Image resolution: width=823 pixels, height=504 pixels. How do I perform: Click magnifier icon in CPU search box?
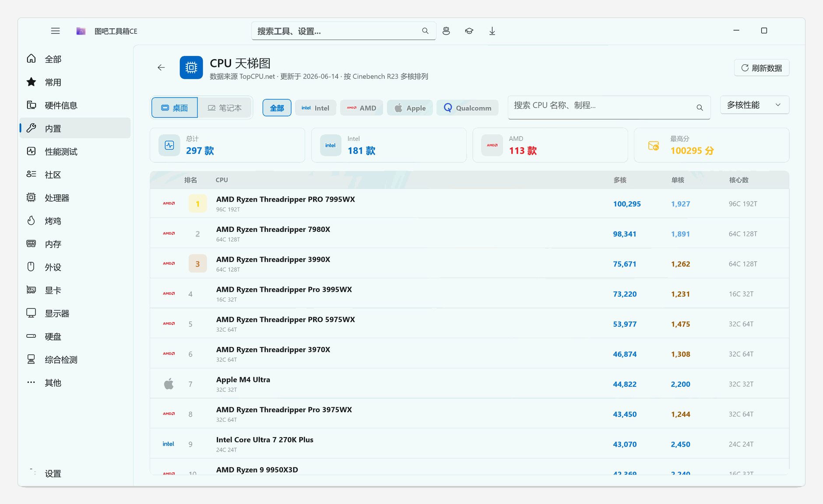pyautogui.click(x=700, y=108)
